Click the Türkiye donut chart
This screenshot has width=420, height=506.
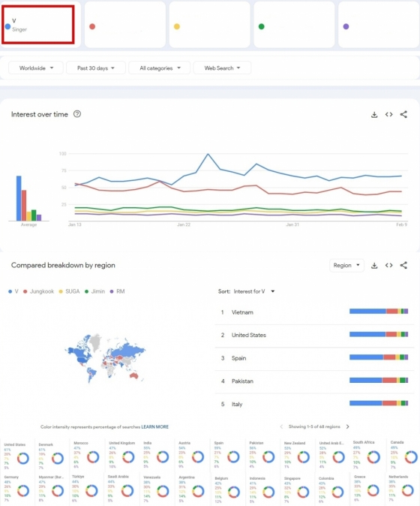91,491
